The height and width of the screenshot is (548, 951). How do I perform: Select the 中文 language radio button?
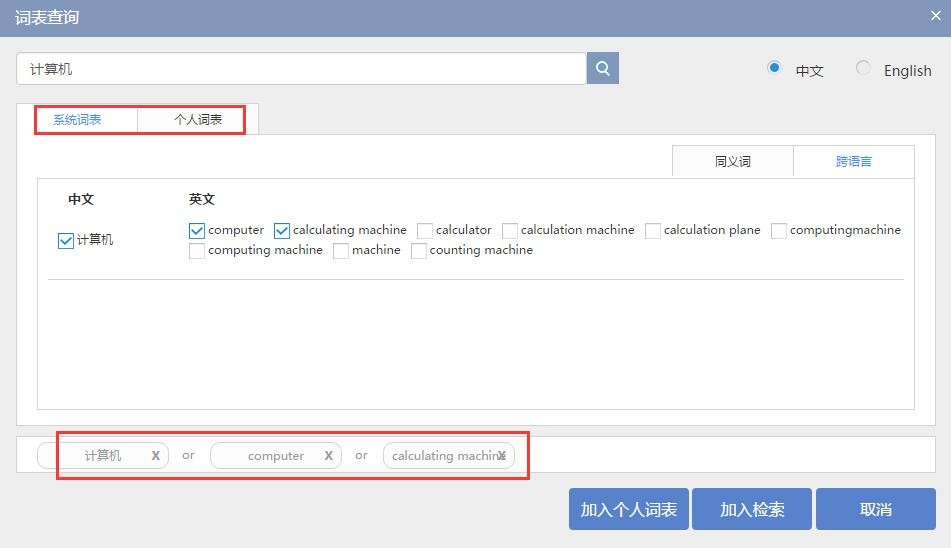point(774,68)
